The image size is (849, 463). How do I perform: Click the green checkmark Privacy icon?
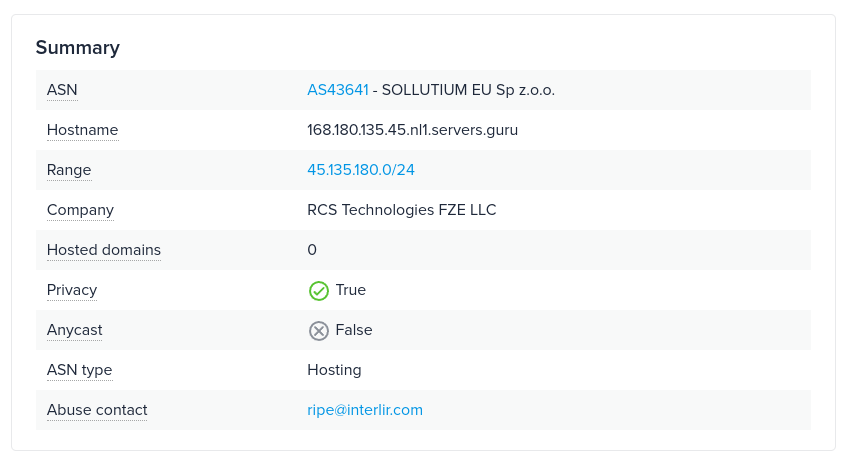click(319, 291)
